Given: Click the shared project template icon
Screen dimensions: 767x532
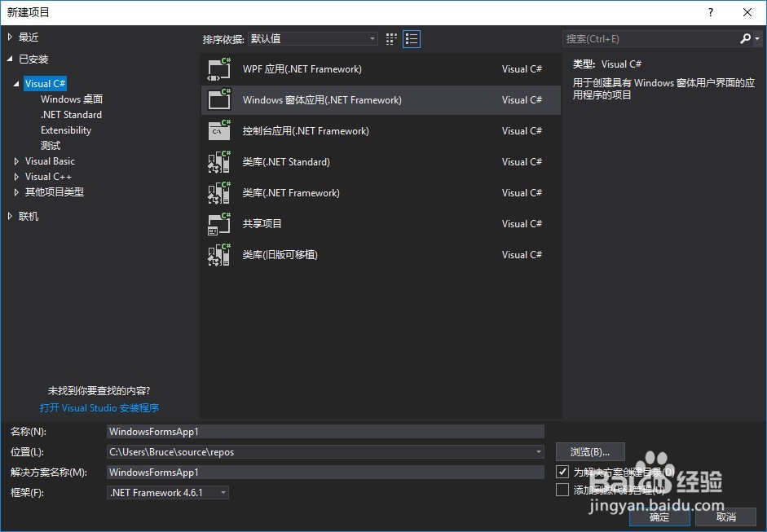Looking at the screenshot, I should [x=218, y=223].
